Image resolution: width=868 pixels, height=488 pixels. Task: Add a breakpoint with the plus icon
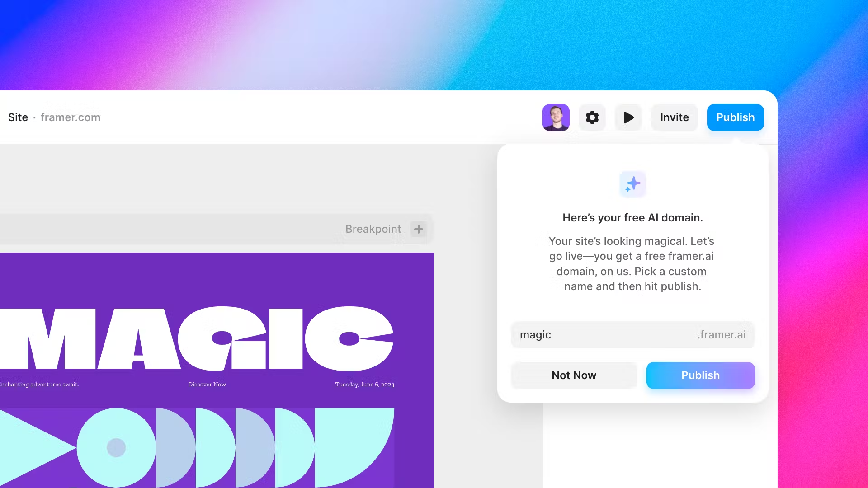click(x=419, y=229)
